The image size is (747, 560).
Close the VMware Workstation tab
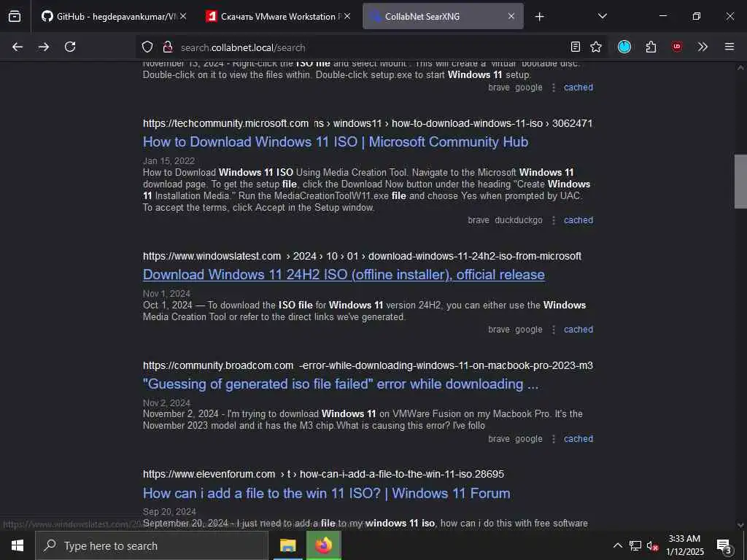point(347,16)
